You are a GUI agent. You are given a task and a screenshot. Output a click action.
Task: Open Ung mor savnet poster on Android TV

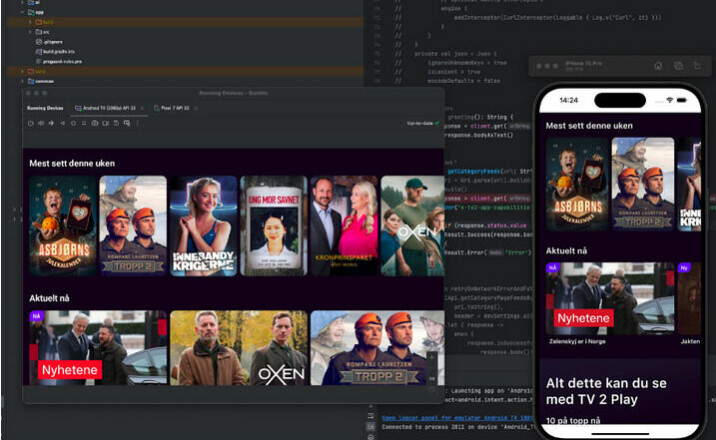274,226
